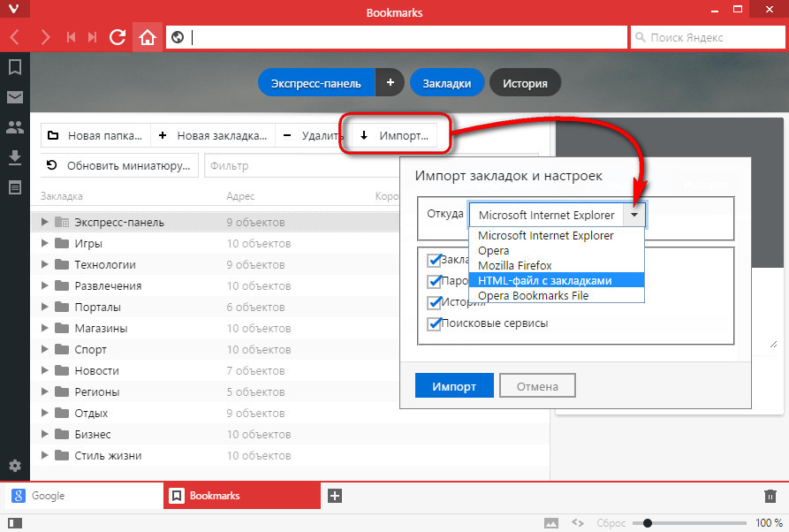The image size is (789, 532).
Task: Open the closed tabs trash can
Action: 770,497
